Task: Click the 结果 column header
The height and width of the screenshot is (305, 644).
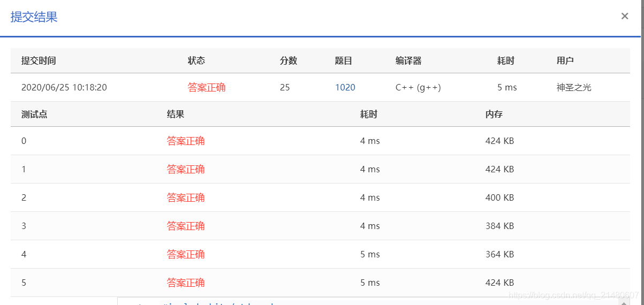Action: (176, 114)
